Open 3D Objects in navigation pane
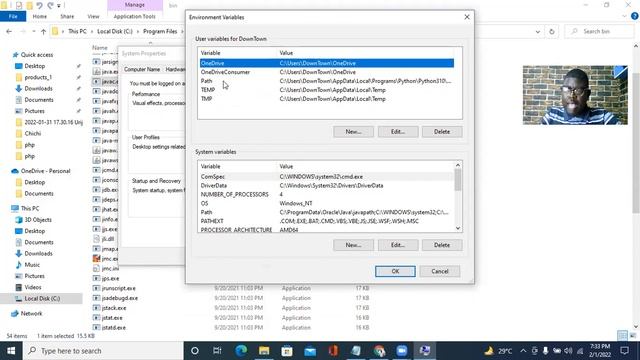 (38, 220)
